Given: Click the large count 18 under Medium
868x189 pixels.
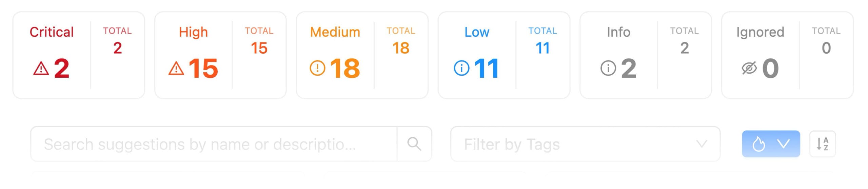Looking at the screenshot, I should [x=345, y=68].
